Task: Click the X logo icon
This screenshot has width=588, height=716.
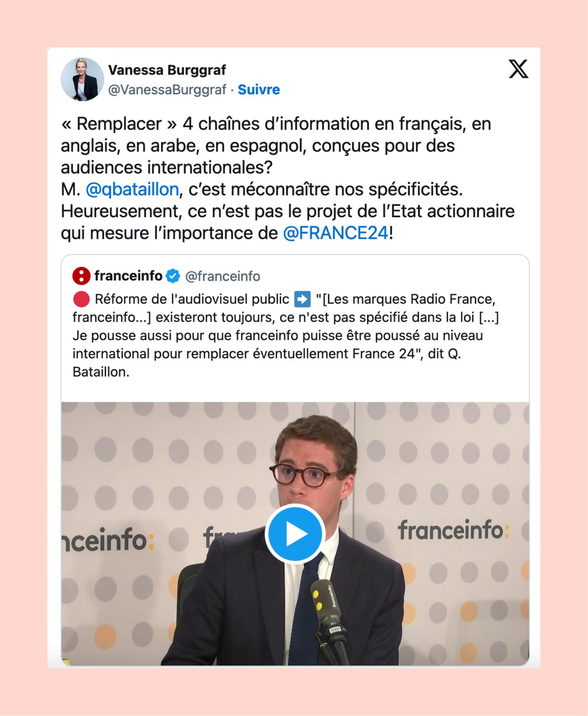Action: 518,69
